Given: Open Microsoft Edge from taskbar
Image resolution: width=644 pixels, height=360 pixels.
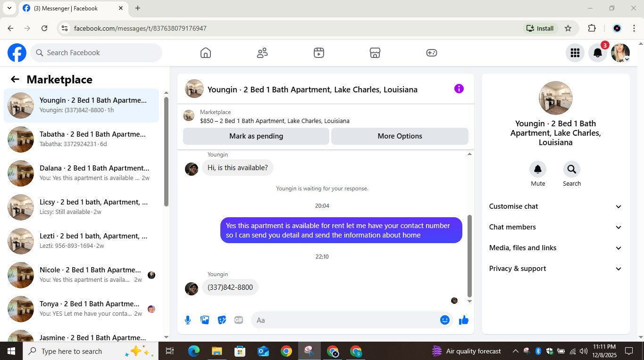Looking at the screenshot, I should coord(194,351).
